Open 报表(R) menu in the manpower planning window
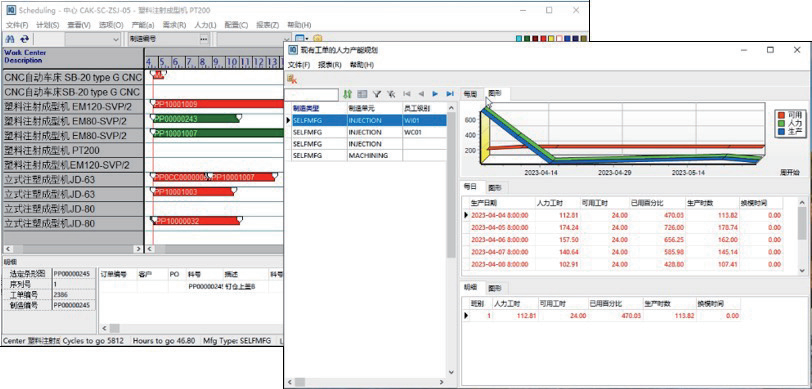The width and height of the screenshot is (812, 389). [x=330, y=65]
